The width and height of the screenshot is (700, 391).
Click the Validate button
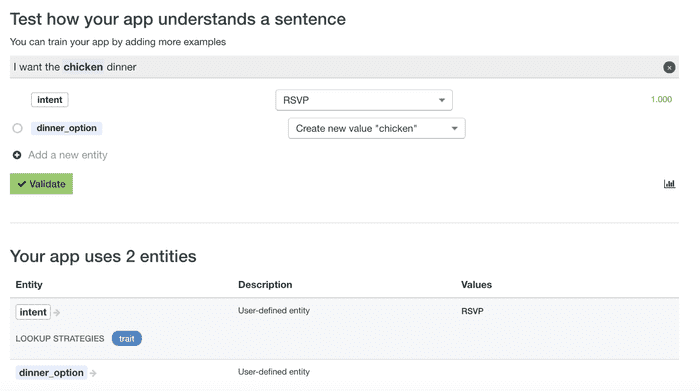[42, 184]
